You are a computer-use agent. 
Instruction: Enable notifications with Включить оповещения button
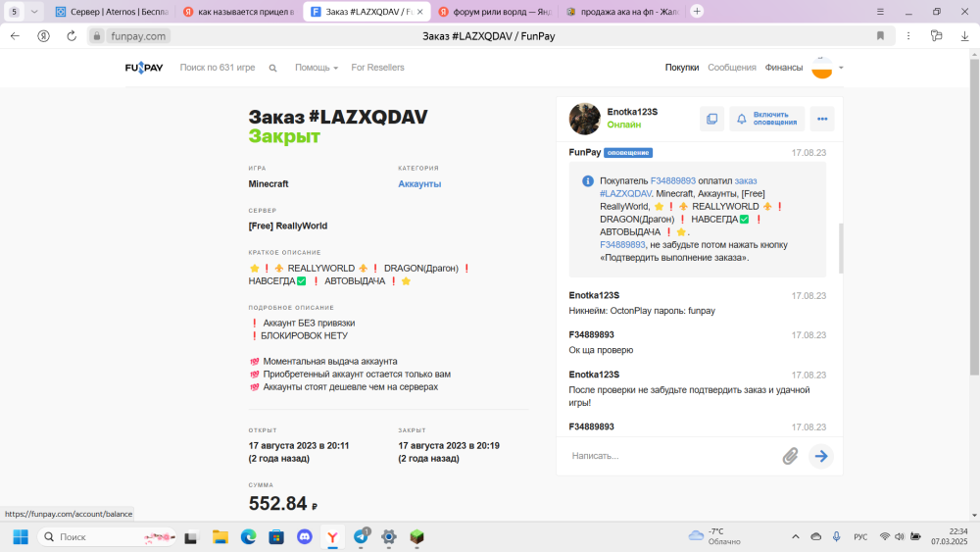767,119
